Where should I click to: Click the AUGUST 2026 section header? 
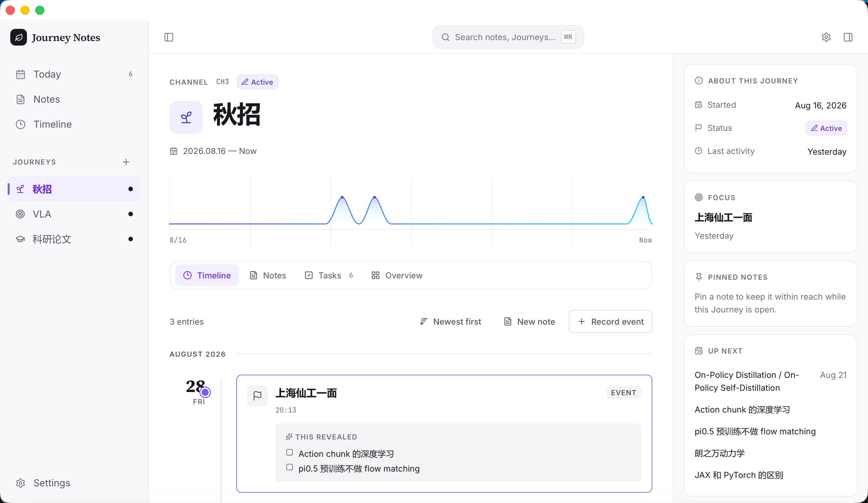coord(197,354)
